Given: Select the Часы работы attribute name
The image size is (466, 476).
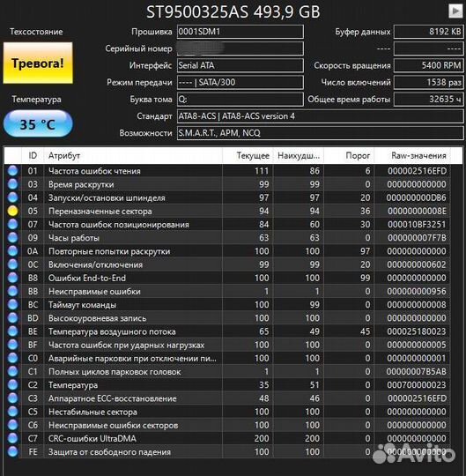Looking at the screenshot, I should [x=74, y=238].
